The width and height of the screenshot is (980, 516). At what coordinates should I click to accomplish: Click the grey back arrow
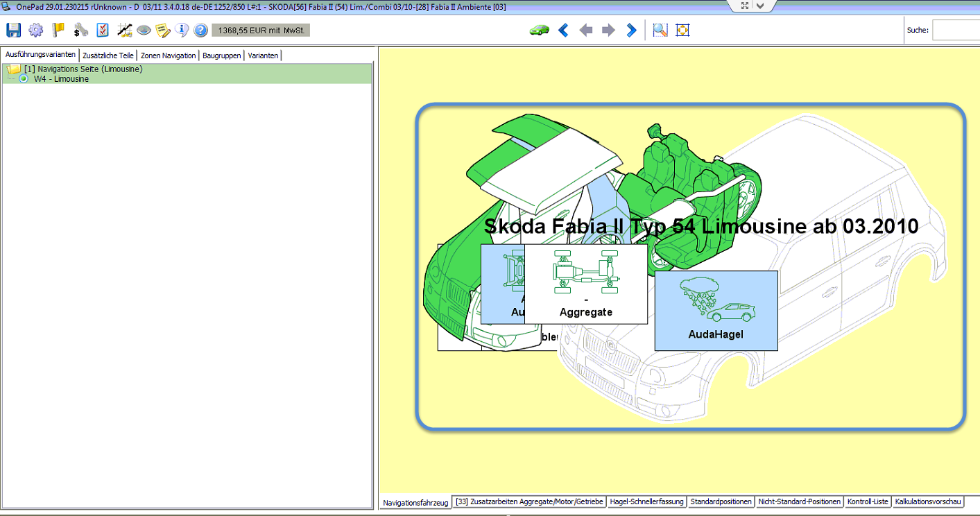click(x=586, y=30)
